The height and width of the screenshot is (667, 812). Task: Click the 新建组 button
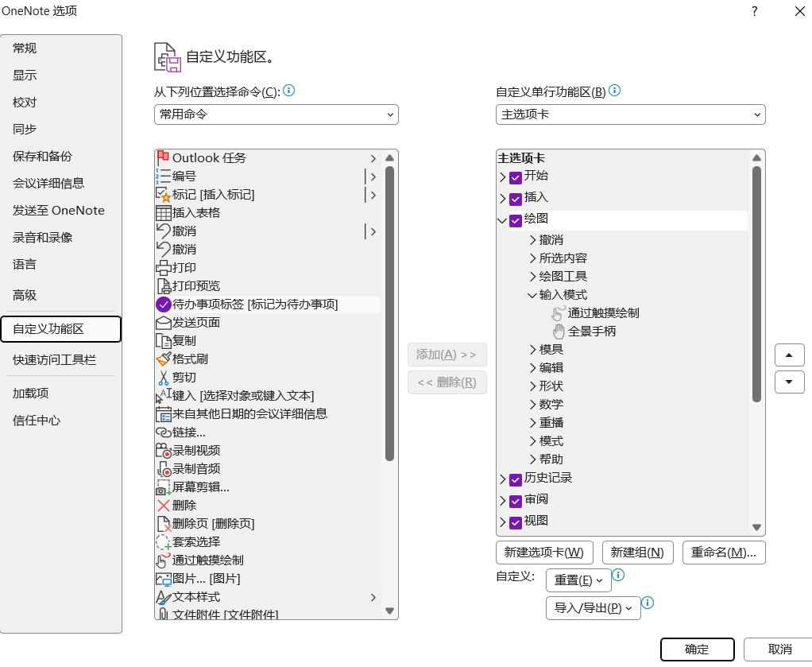point(637,553)
